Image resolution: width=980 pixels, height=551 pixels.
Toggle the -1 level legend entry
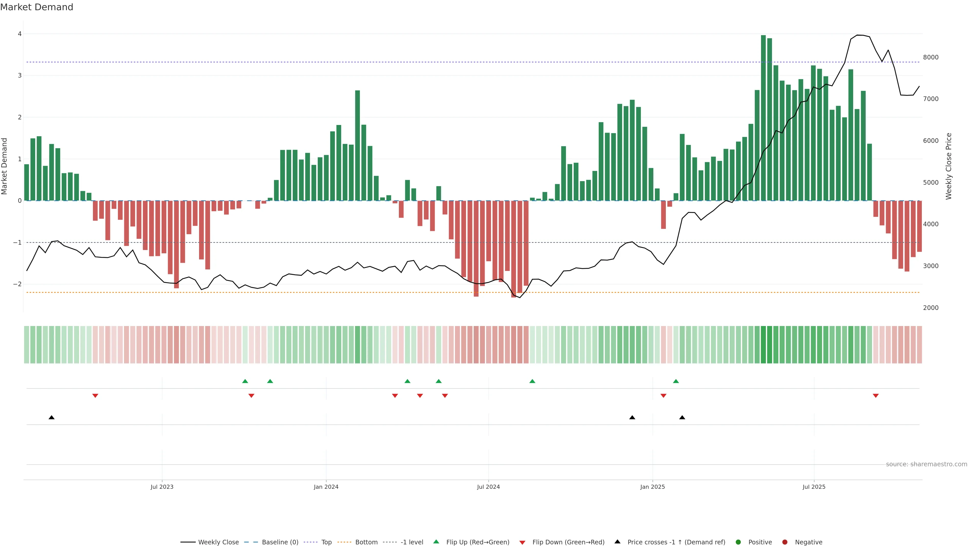coord(412,542)
